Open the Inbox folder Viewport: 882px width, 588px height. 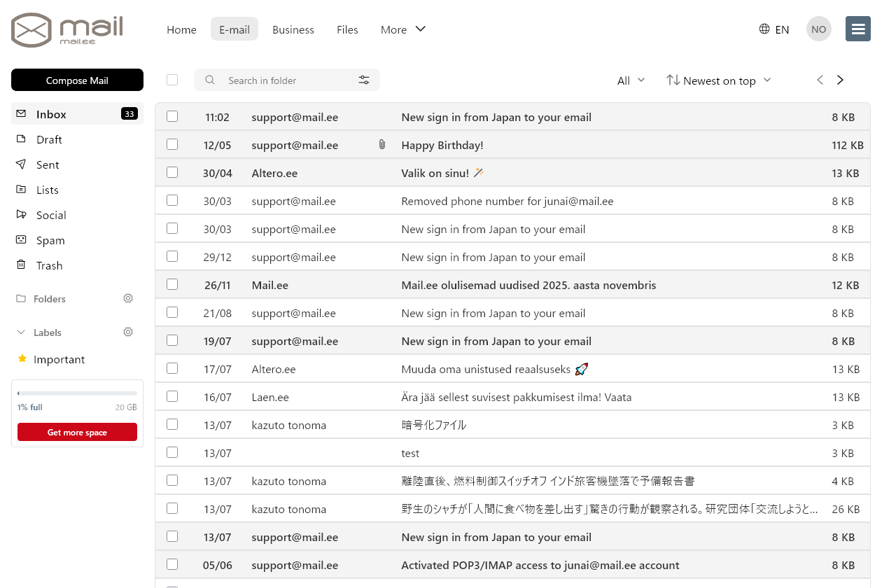coord(77,114)
